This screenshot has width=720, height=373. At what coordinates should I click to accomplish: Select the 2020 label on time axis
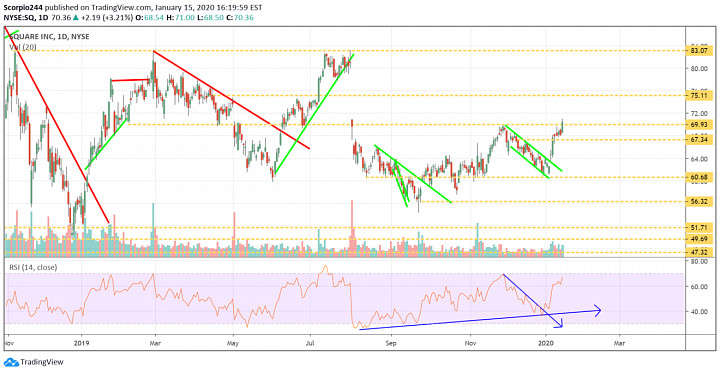point(546,343)
